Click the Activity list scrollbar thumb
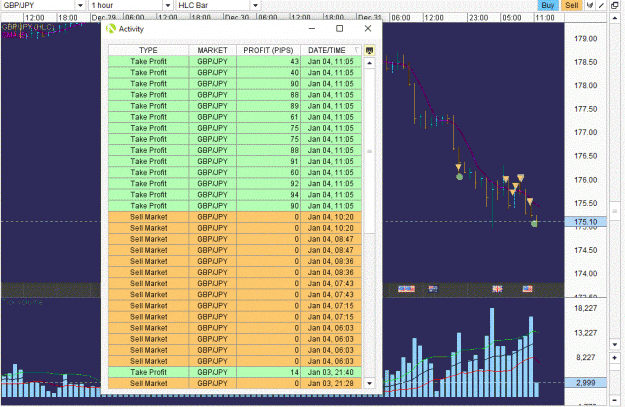The image size is (625, 407). point(369,151)
